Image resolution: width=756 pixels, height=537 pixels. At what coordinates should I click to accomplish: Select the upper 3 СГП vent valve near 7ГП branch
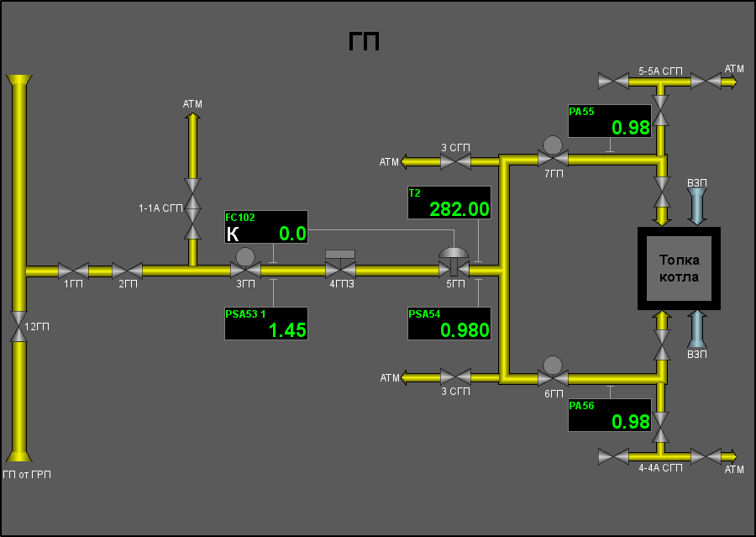455,161
